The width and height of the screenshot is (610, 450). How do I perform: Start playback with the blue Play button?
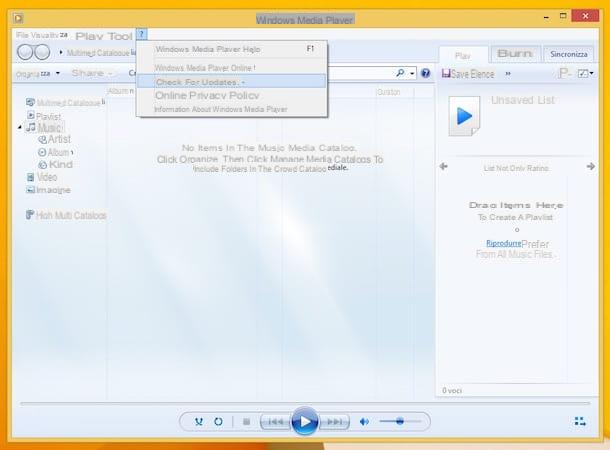(305, 421)
